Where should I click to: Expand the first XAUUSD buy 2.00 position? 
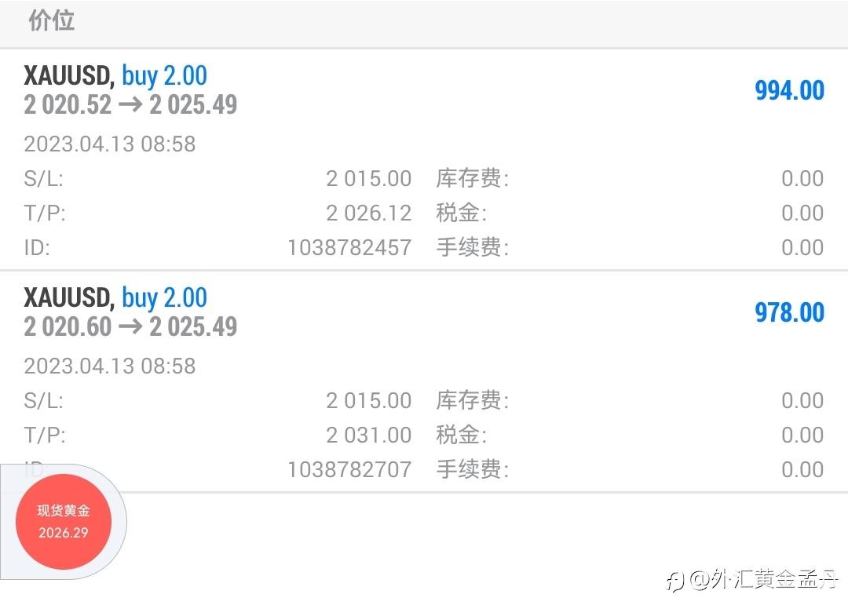(115, 76)
